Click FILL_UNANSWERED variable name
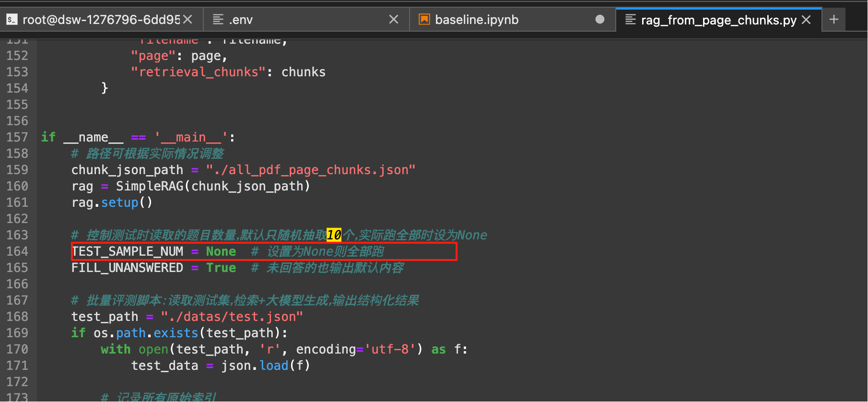Viewport: 868px width, 402px height. [127, 268]
